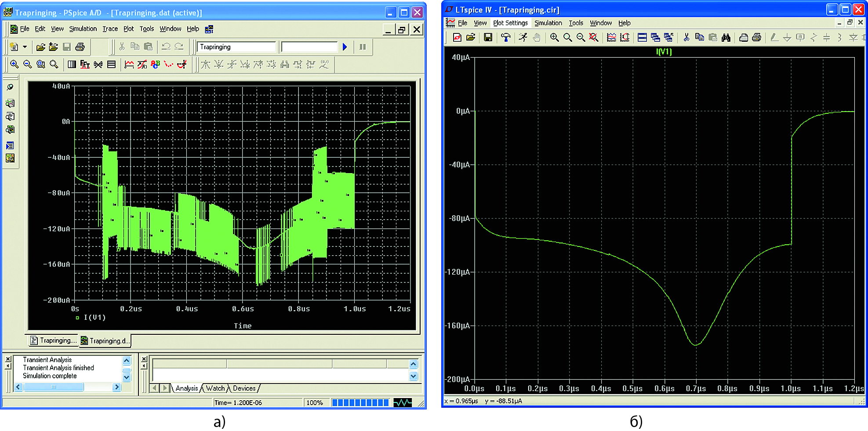The height and width of the screenshot is (431, 868).
Task: Open the PSpice Simulation menu
Action: click(83, 29)
